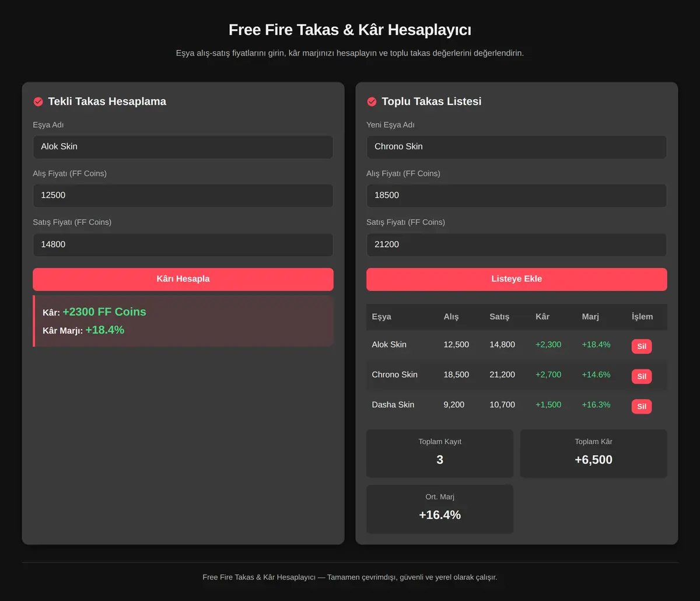Click the 10,700 sale price cell

pos(502,405)
